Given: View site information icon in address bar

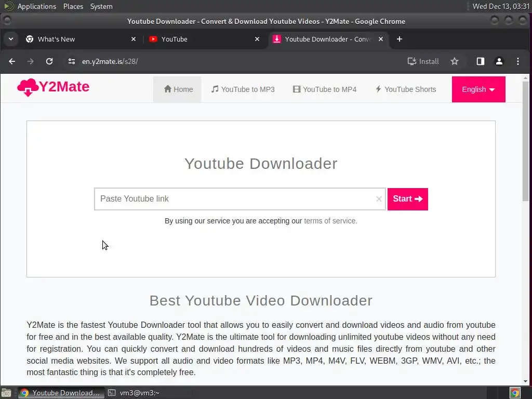Looking at the screenshot, I should click(x=72, y=61).
